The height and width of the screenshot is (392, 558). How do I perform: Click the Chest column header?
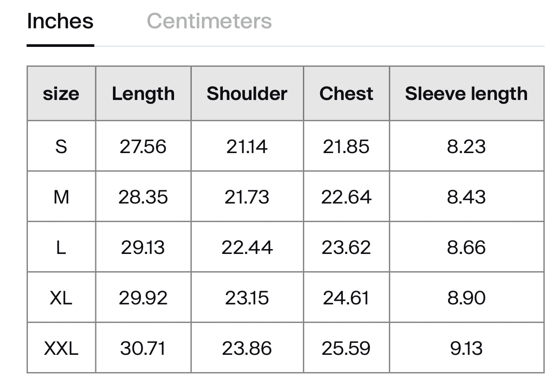pyautogui.click(x=346, y=94)
